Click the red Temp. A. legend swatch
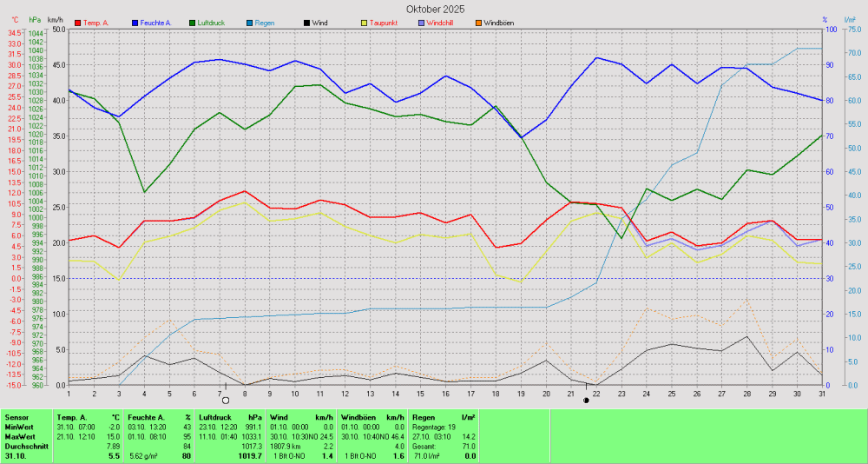This screenshot has width=868, height=464. (x=78, y=22)
